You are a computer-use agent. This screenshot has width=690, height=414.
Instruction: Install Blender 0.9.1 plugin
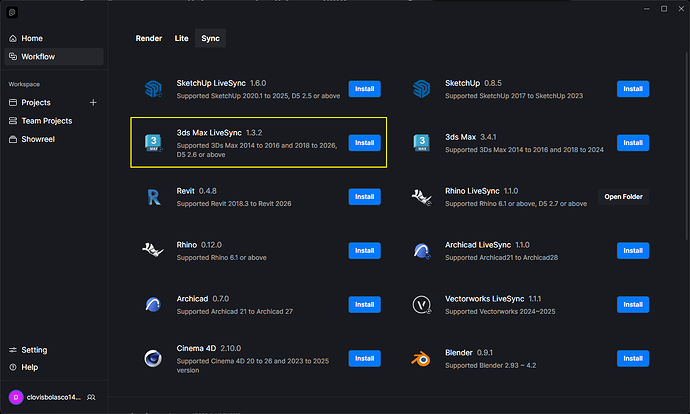[x=633, y=359]
